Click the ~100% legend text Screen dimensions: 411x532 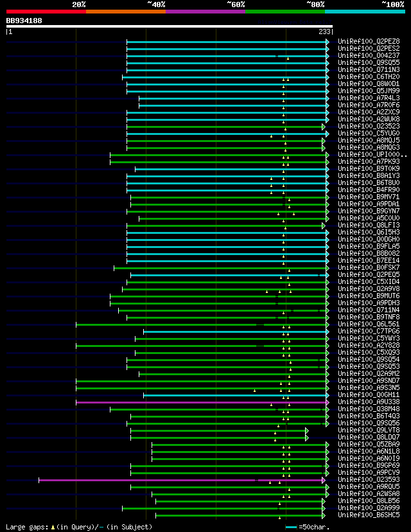(x=392, y=4)
